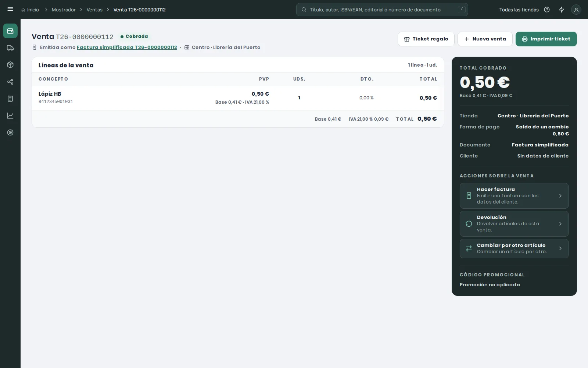Click the 1 línea · 1 ud. summary
Viewport: 588px width, 368px height.
(x=422, y=65)
